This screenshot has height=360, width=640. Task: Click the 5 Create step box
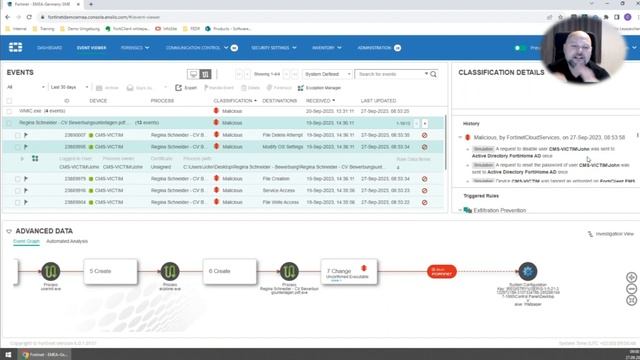[x=111, y=271]
